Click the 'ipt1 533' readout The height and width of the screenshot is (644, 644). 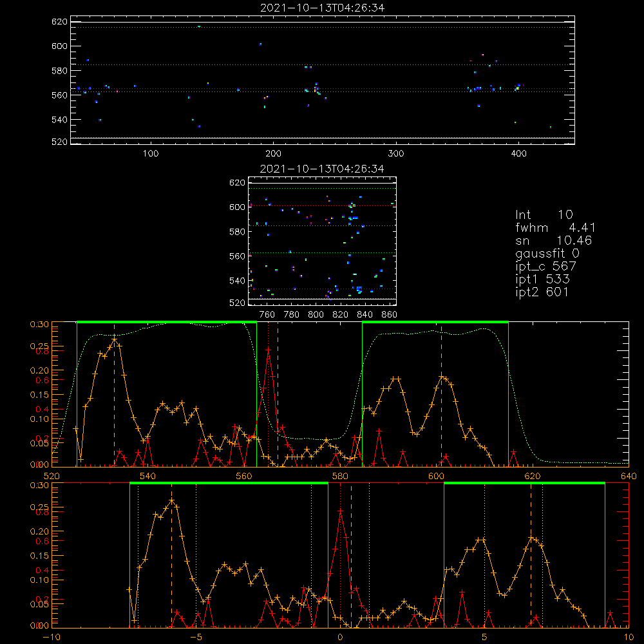click(x=542, y=279)
